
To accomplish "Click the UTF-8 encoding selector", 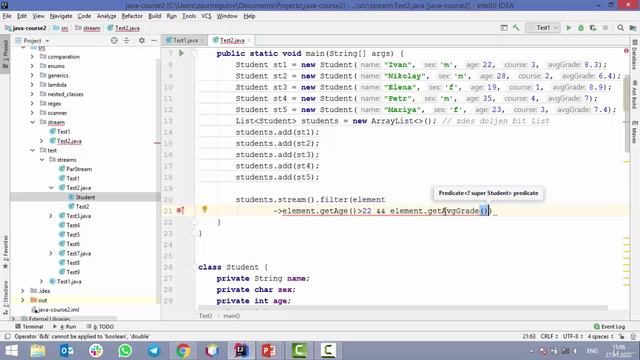I will [573, 336].
